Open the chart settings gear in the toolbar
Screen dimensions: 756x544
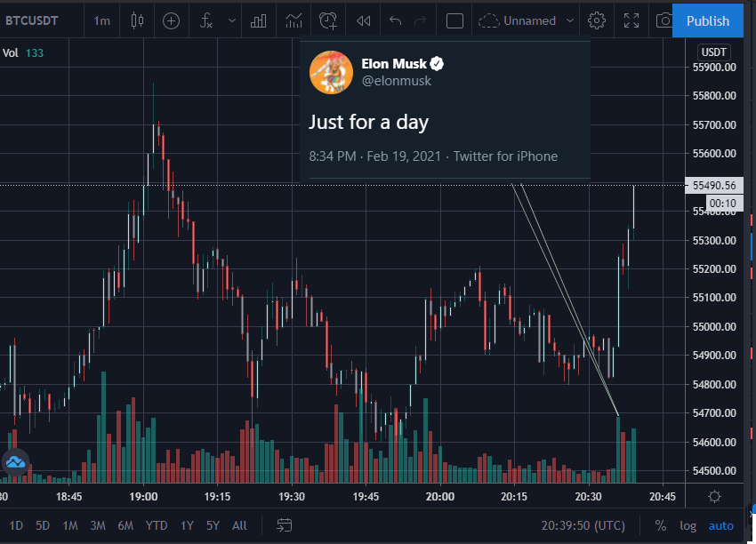pyautogui.click(x=597, y=20)
